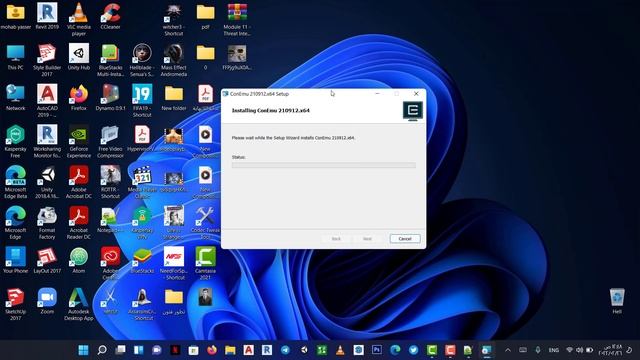Select the GeForce Experience desktop icon
The width and height of the screenshot is (640, 360).
[x=79, y=141]
